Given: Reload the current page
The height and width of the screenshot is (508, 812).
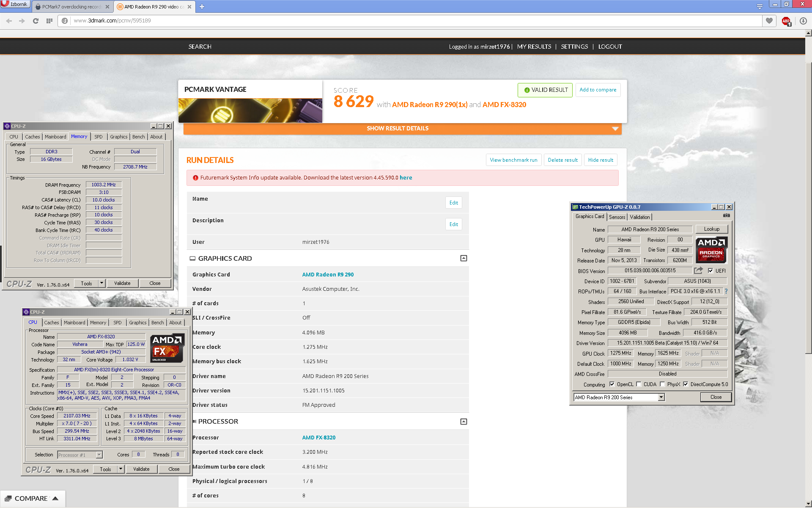Looking at the screenshot, I should (x=36, y=21).
